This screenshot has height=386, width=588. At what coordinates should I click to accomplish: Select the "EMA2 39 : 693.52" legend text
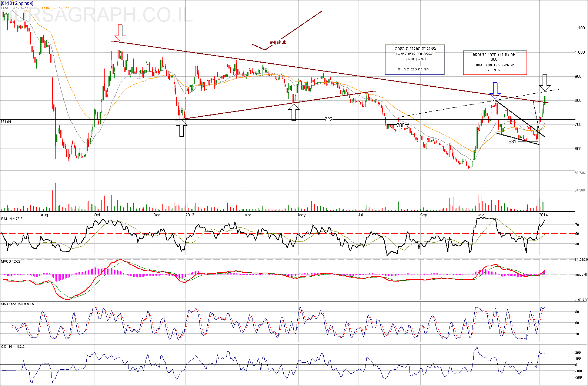(56, 8)
